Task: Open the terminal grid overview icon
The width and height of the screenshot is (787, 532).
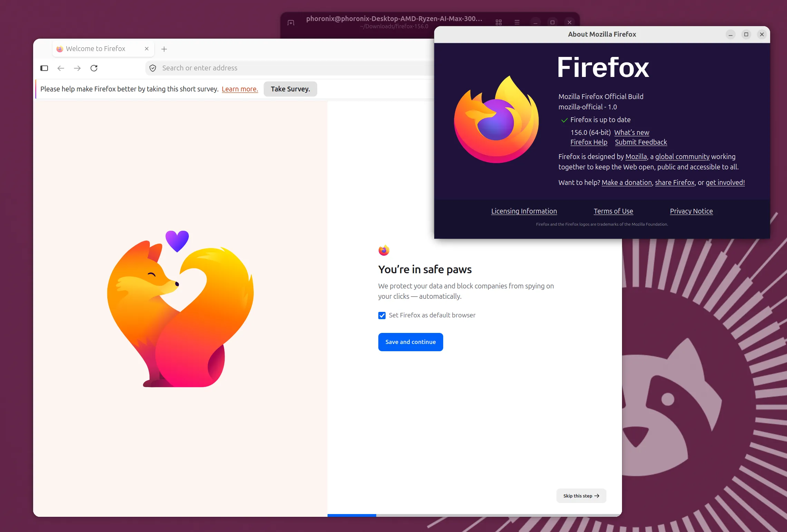Action: [498, 22]
